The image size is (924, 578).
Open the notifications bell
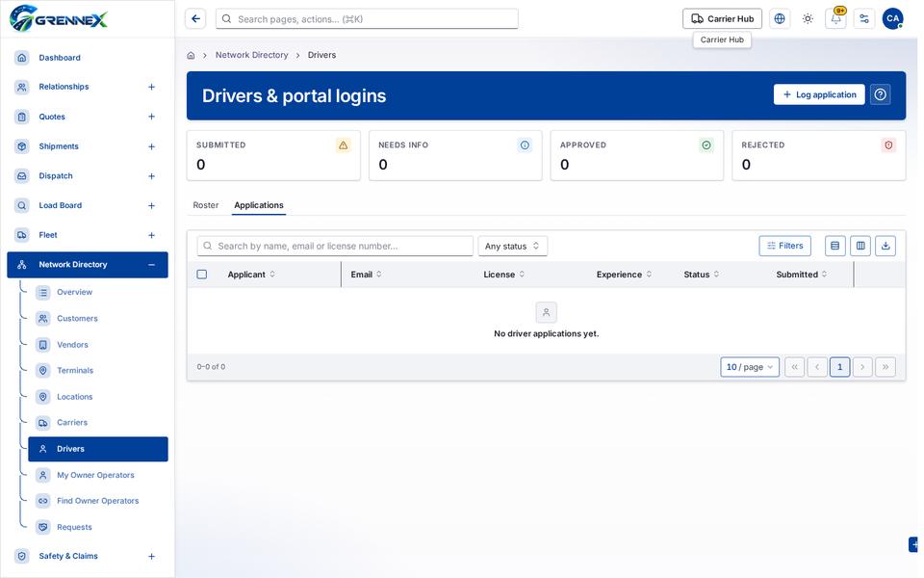click(835, 19)
